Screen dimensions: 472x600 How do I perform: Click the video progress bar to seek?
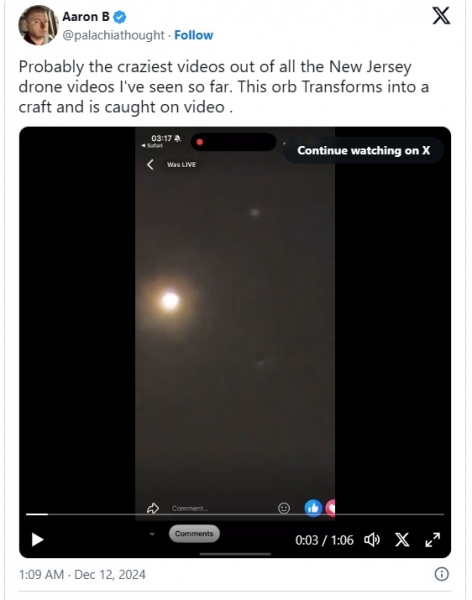(x=235, y=514)
